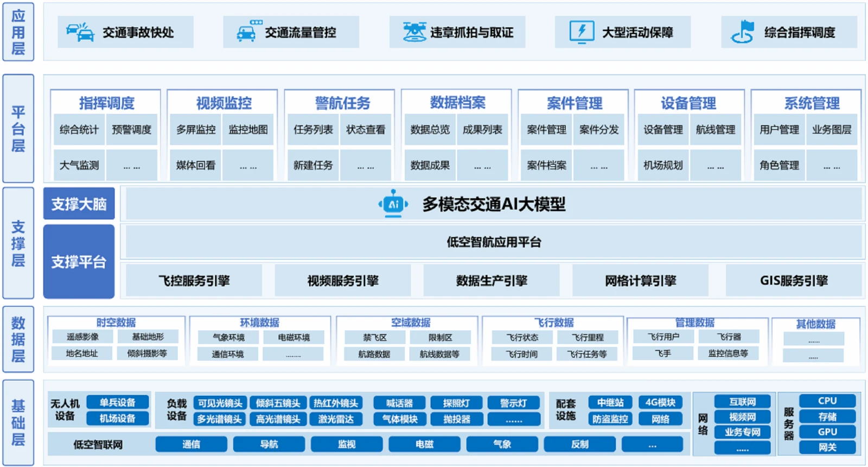Select the 支撑平台 block
The height and width of the screenshot is (467, 868).
pyautogui.click(x=79, y=262)
